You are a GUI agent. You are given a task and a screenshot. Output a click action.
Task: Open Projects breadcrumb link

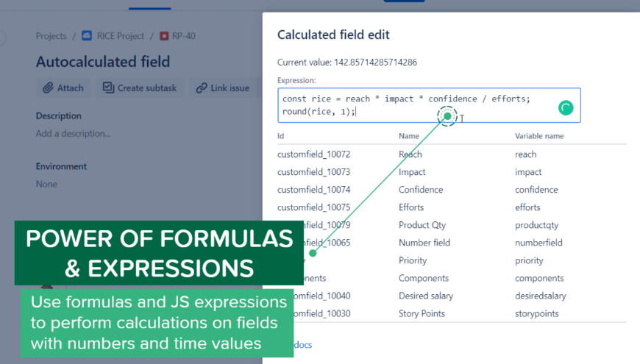(51, 36)
